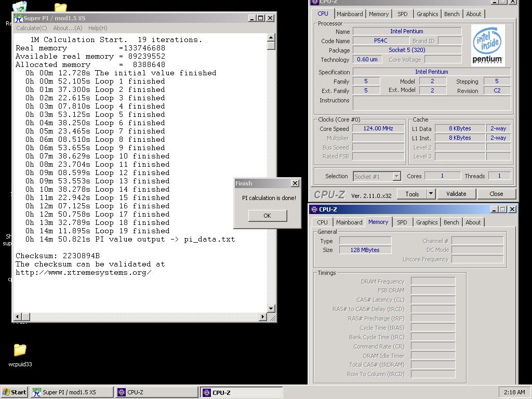
Task: Select CPU tab in upper CPU-Z
Action: coord(323,14)
